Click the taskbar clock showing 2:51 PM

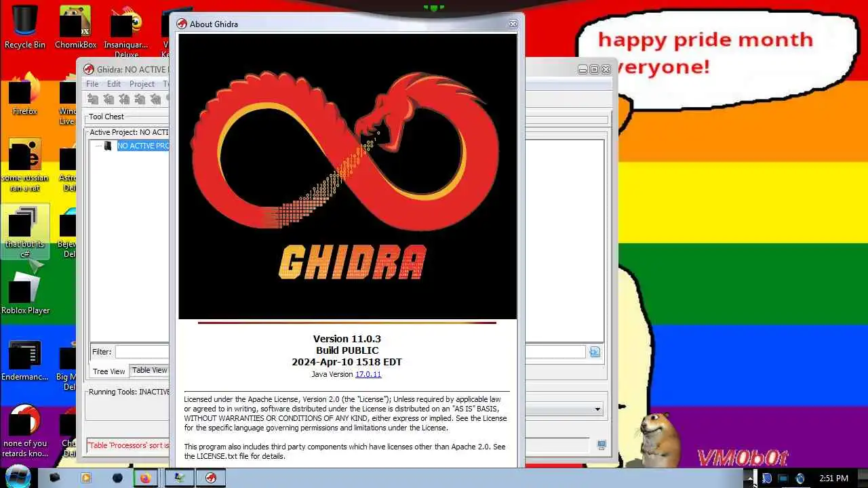click(833, 478)
